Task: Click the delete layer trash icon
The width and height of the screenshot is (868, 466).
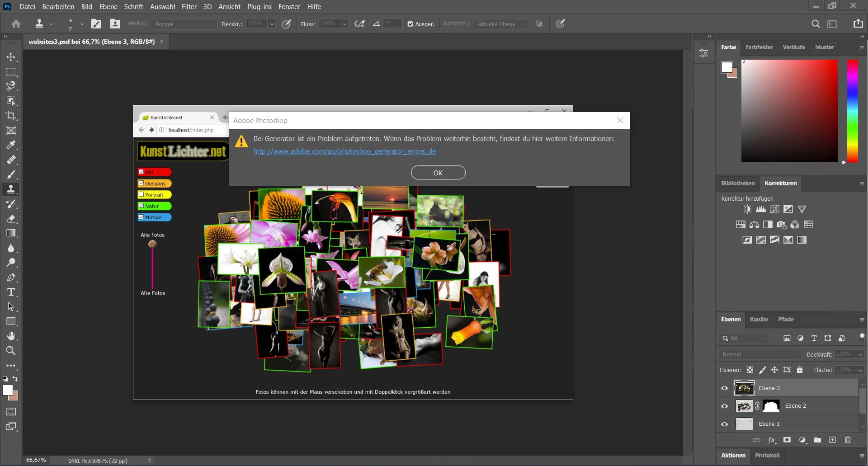Action: 848,440
